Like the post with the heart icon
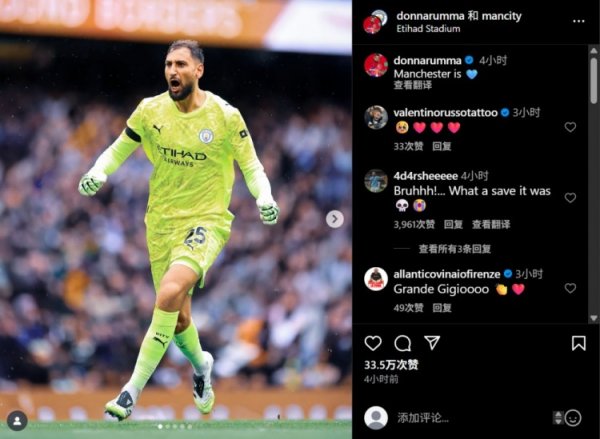600x439 pixels. pyautogui.click(x=373, y=343)
